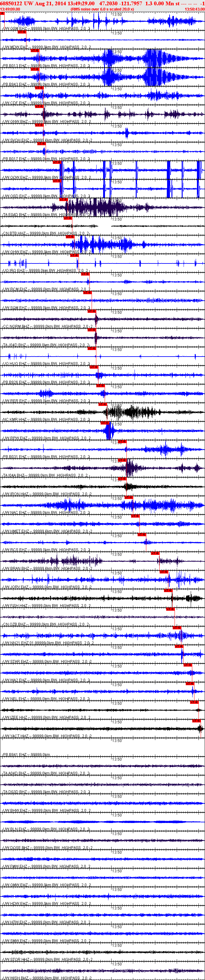Click the 13:50:43.00 end time label

click(x=195, y=9)
